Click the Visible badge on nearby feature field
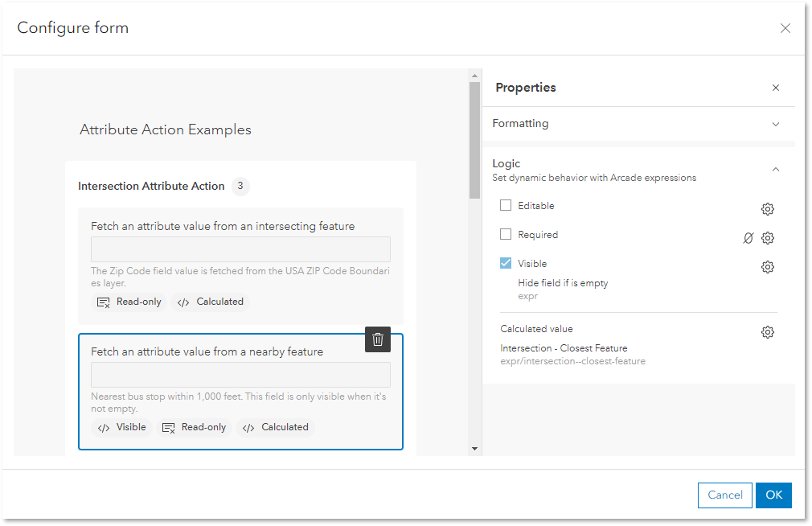Screen dimensions: 812x526 point(121,427)
